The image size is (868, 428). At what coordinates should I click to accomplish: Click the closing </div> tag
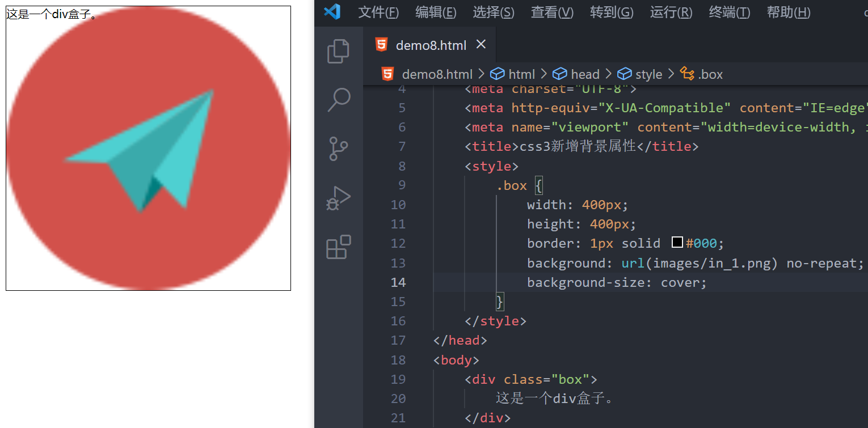488,418
